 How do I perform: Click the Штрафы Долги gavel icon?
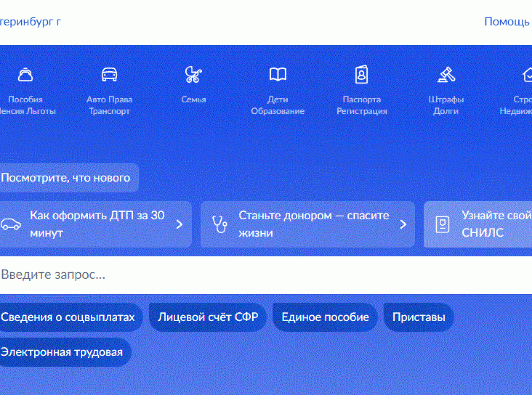click(x=446, y=74)
